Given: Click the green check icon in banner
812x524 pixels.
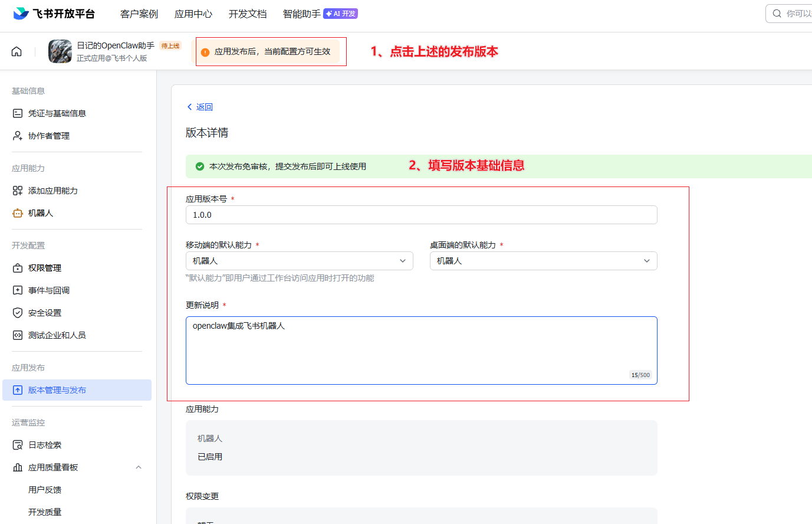Looking at the screenshot, I should pos(200,166).
